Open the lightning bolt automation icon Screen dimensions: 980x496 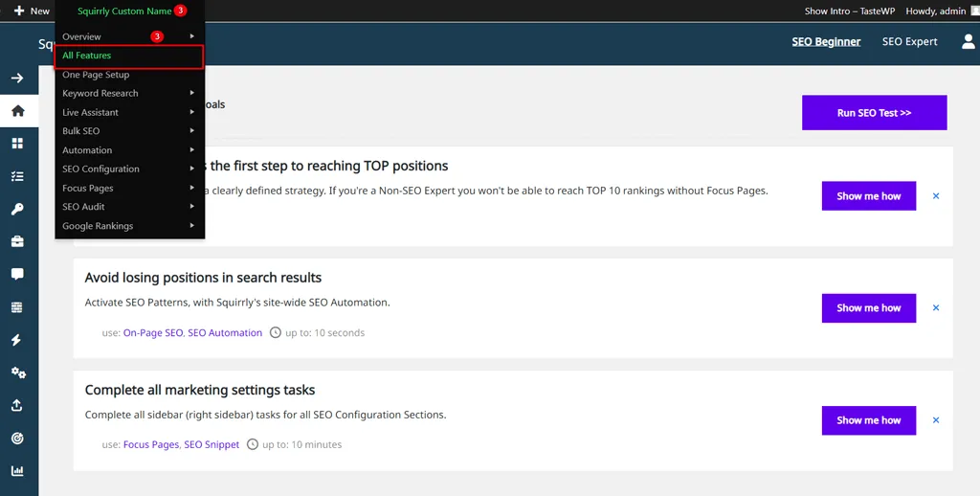(x=16, y=340)
